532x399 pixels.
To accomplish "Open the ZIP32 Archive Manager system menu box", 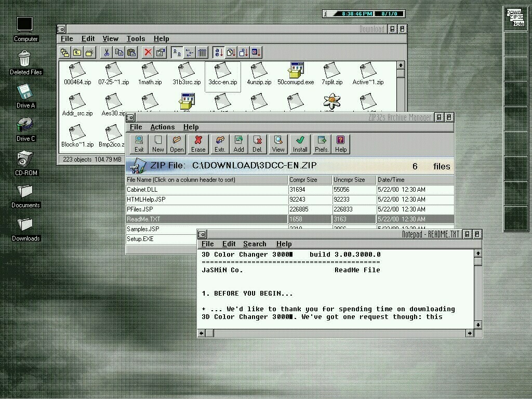I will 130,118.
